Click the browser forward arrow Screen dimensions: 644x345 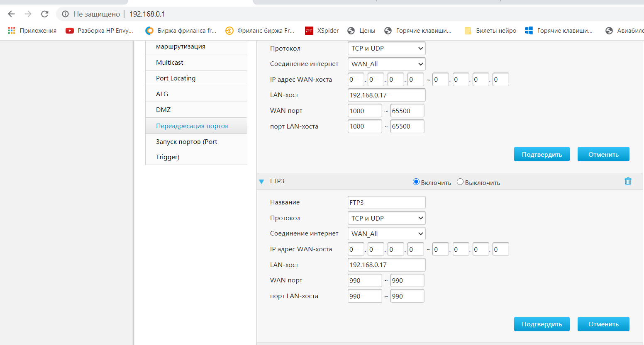(x=28, y=14)
